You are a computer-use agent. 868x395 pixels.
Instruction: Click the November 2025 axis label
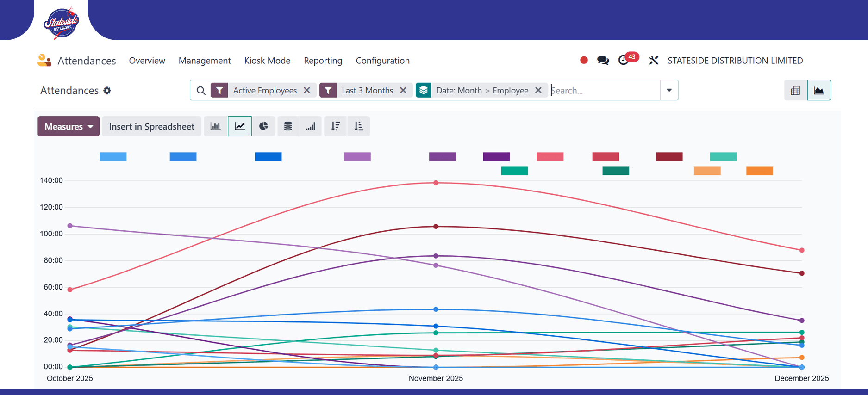click(x=436, y=378)
